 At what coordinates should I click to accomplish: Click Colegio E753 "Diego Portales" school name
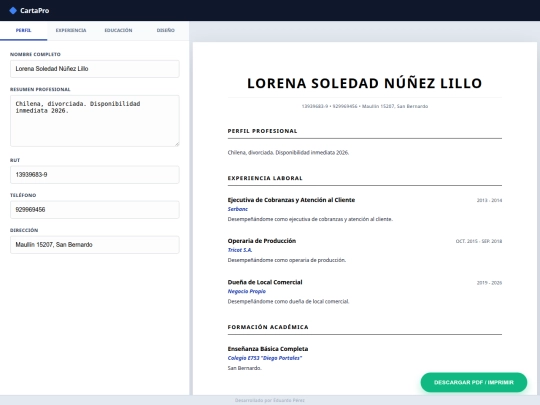point(264,358)
